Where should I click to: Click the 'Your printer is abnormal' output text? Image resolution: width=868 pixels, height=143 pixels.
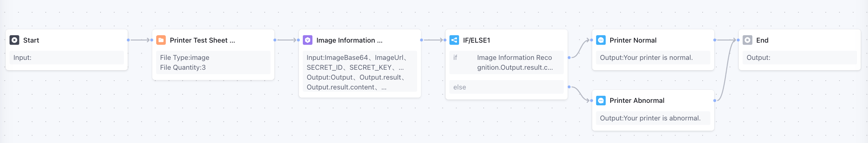pyautogui.click(x=650, y=118)
